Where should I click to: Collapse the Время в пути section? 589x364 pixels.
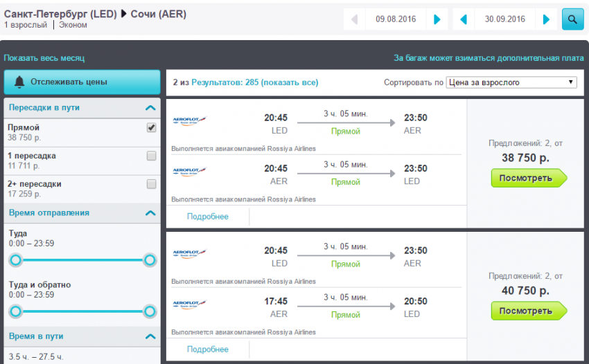(x=150, y=336)
